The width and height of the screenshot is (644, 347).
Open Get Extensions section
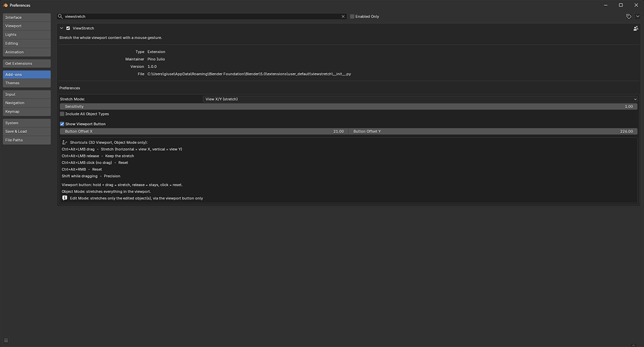coord(27,63)
